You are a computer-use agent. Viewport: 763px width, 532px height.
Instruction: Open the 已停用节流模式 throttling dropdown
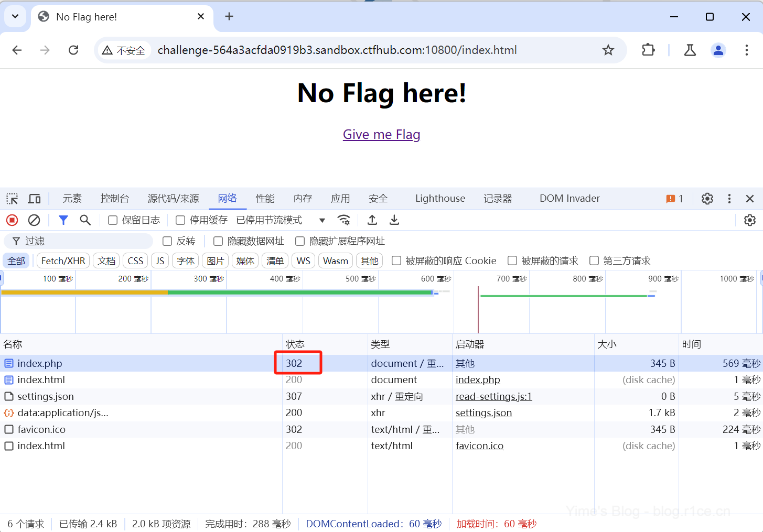tap(281, 220)
